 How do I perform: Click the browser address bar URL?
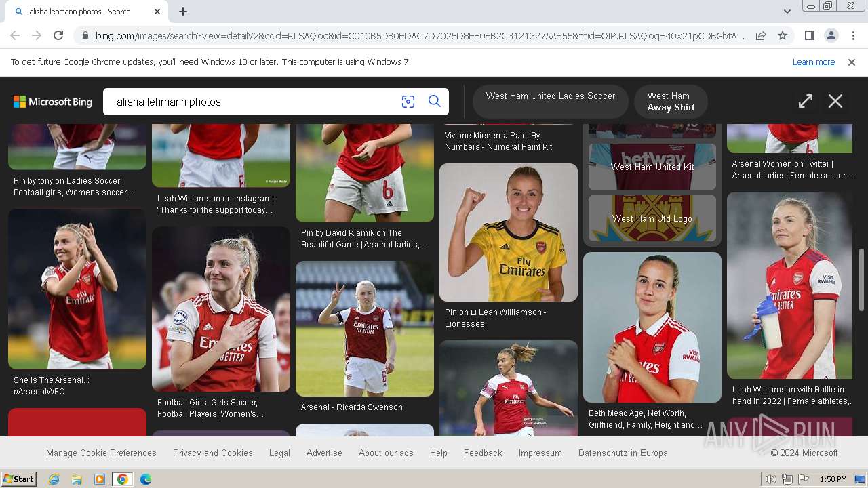tap(420, 35)
